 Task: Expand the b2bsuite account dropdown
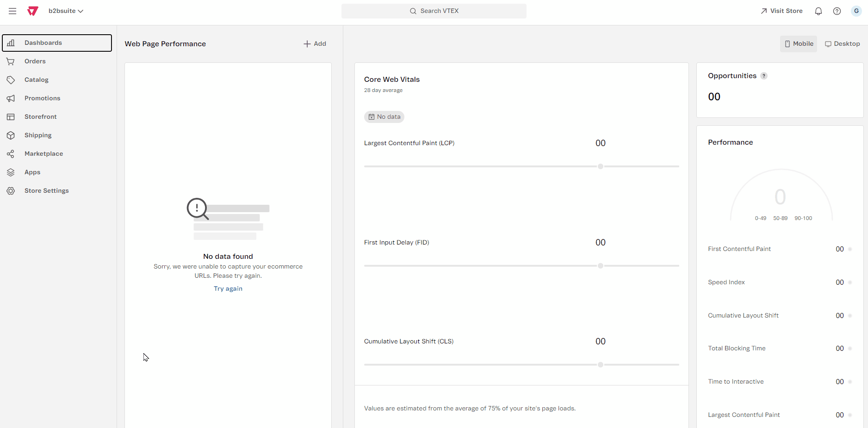coord(66,11)
